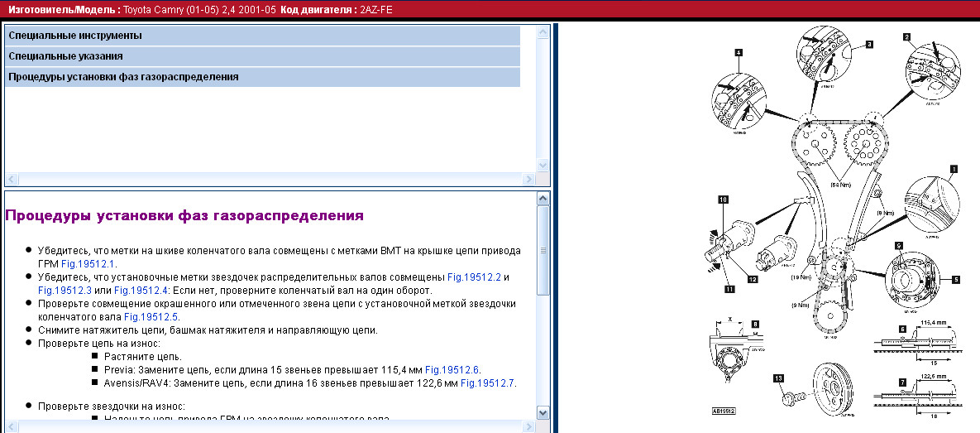The height and width of the screenshot is (433, 980).
Task: Click procedures panel scroll down arrow
Action: (x=543, y=413)
